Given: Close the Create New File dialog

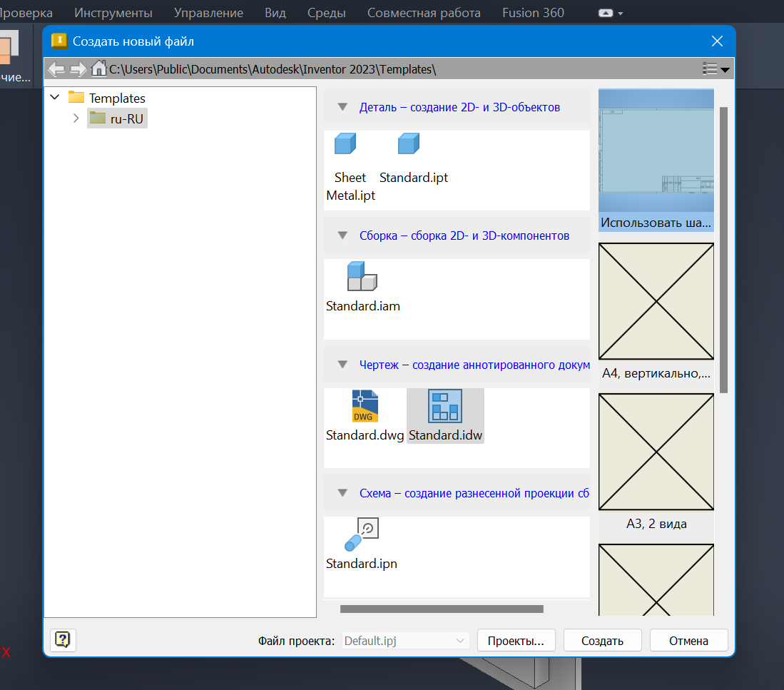Looking at the screenshot, I should pos(717,41).
